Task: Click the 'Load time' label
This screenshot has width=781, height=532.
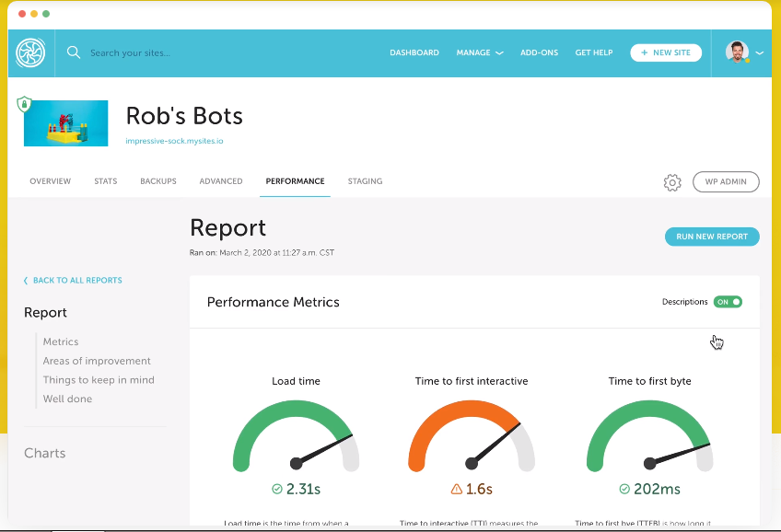Action: [x=296, y=381]
